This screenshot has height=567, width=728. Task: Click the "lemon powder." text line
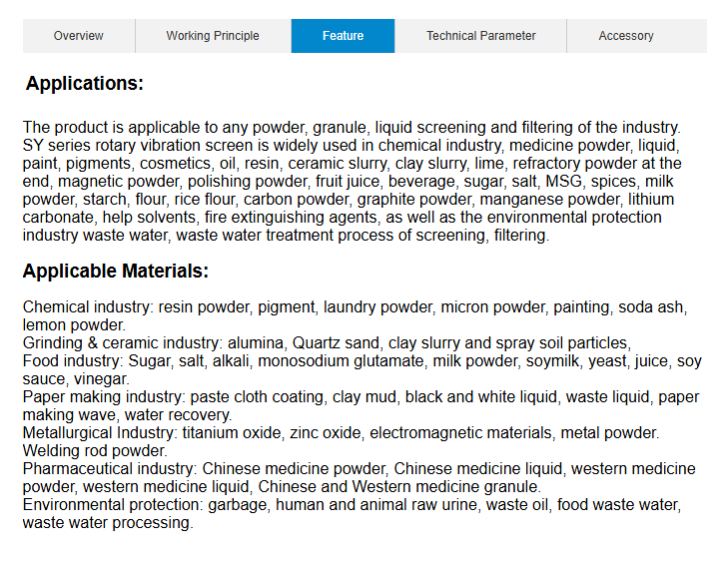(x=74, y=325)
